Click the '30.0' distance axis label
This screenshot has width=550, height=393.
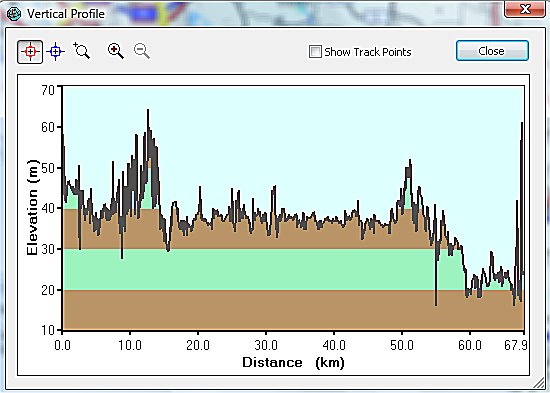(266, 345)
